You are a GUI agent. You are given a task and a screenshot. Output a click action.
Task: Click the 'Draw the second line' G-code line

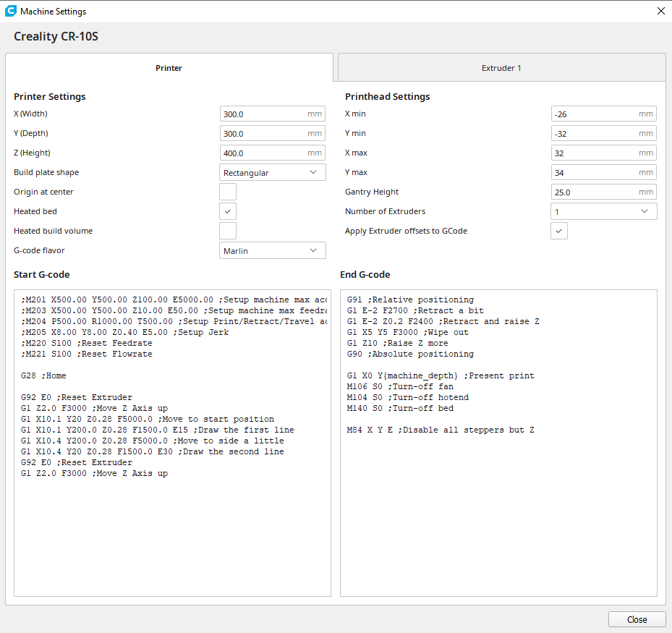tap(153, 451)
